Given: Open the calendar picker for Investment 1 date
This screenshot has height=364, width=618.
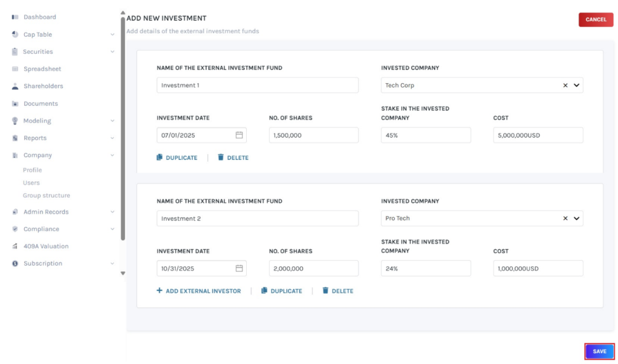Looking at the screenshot, I should (239, 135).
